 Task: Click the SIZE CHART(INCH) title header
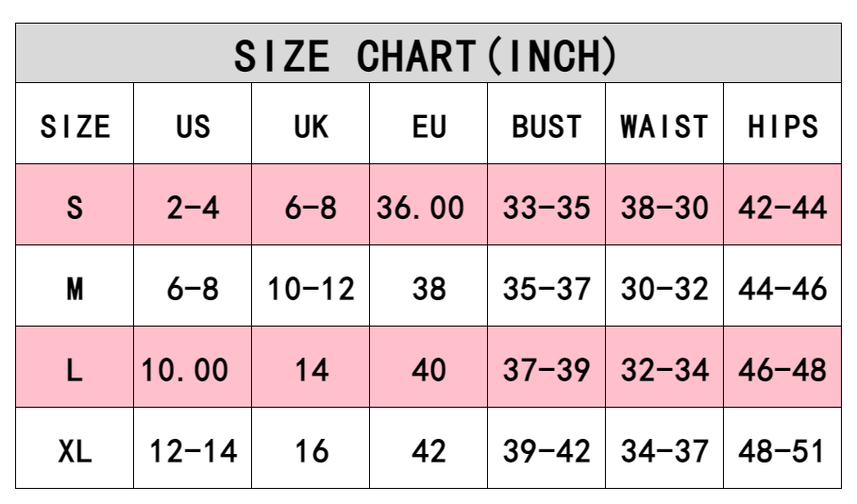(x=428, y=55)
